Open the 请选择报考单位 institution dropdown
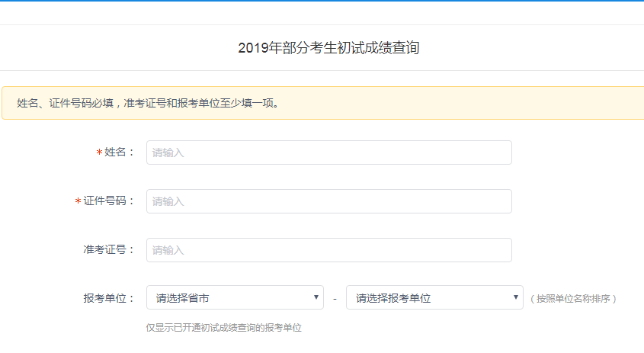 coord(427,298)
